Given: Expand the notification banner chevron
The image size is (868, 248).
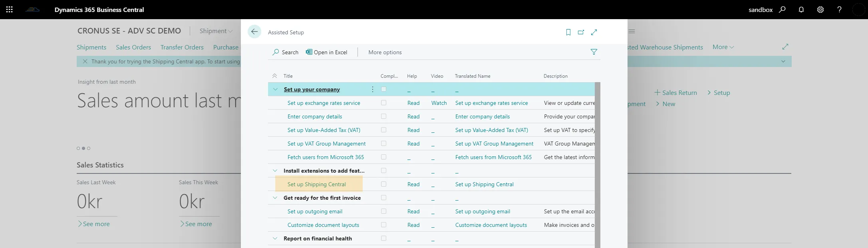Looking at the screenshot, I should (x=783, y=61).
